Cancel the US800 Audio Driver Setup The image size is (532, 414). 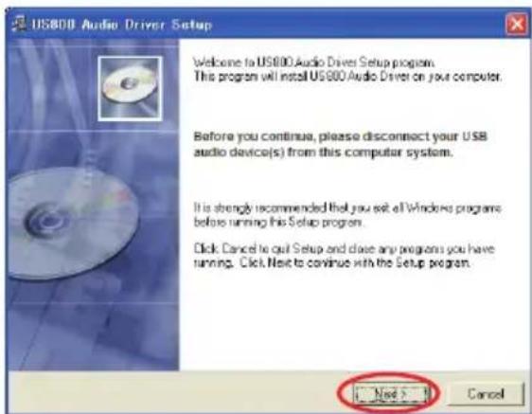pyautogui.click(x=486, y=394)
